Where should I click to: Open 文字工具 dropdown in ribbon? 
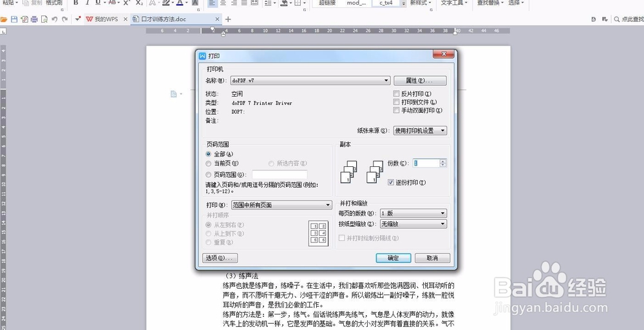tap(454, 3)
